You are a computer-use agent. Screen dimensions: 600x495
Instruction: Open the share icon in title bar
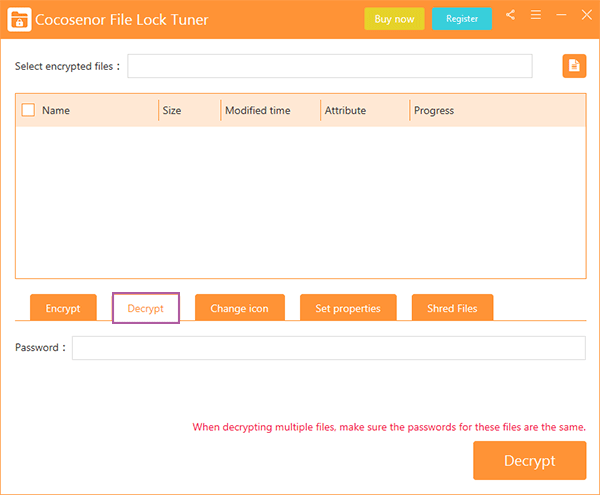(510, 15)
